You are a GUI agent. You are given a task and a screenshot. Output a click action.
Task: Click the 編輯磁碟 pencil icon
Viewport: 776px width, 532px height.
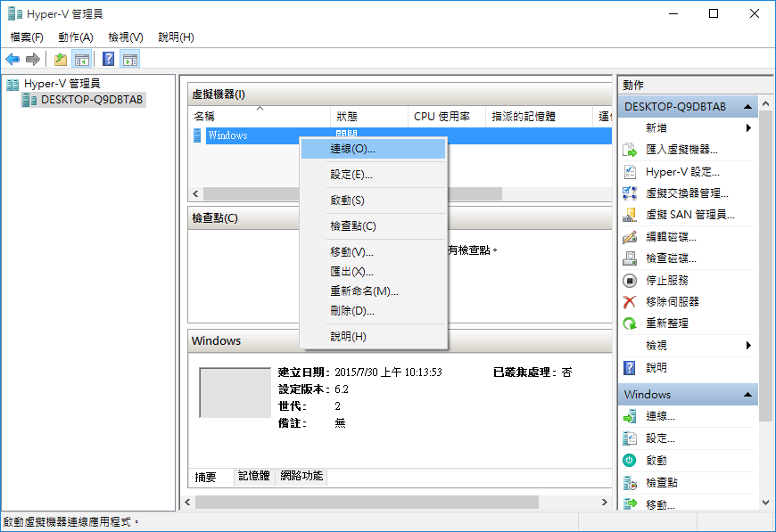pyautogui.click(x=630, y=237)
